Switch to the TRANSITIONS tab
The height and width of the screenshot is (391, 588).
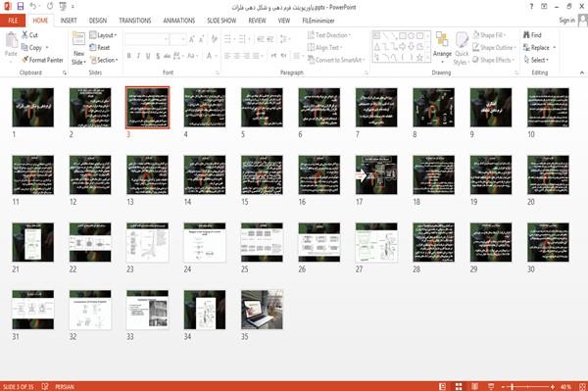click(x=135, y=21)
